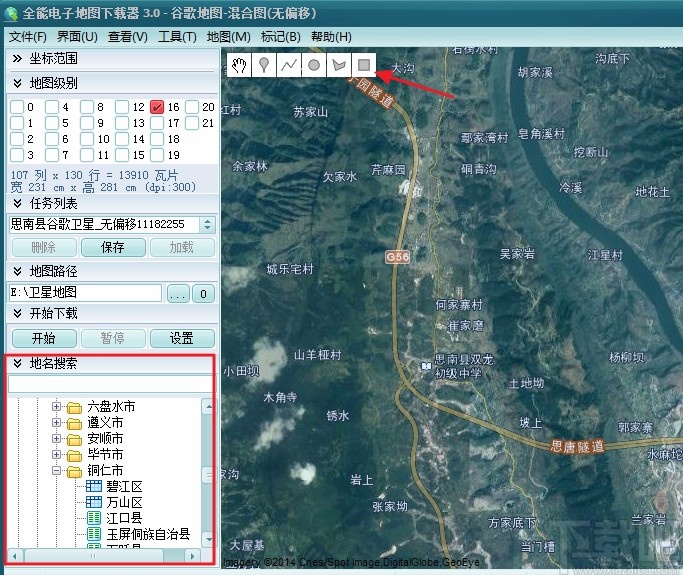Open the 工具(T) menu

pyautogui.click(x=177, y=37)
